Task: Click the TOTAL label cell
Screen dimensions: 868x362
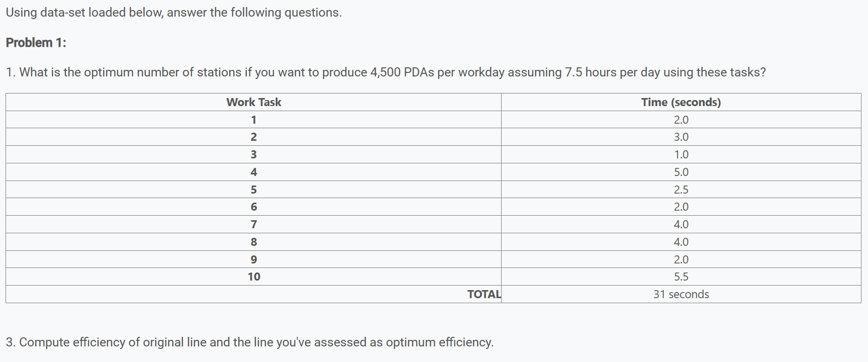Action: pos(484,294)
